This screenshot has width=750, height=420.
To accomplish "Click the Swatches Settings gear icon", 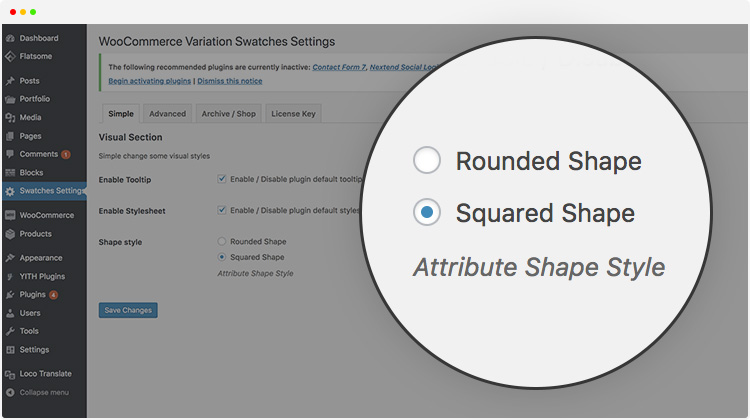I will click(x=10, y=191).
